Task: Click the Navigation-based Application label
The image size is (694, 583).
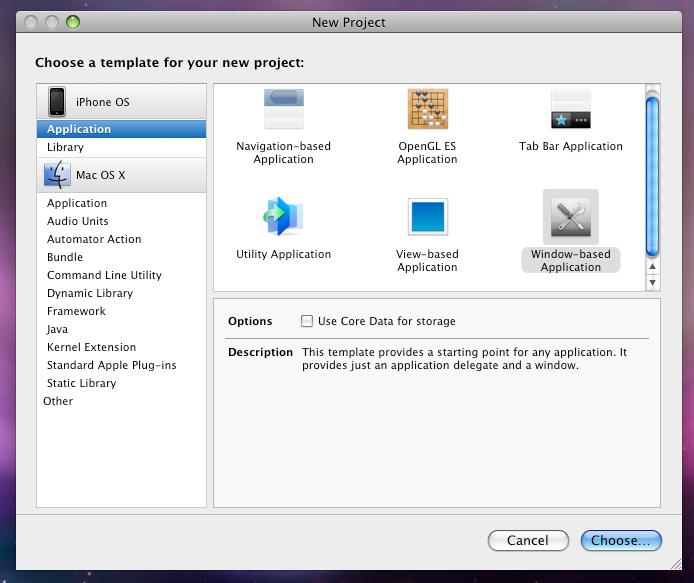Action: coord(284,153)
